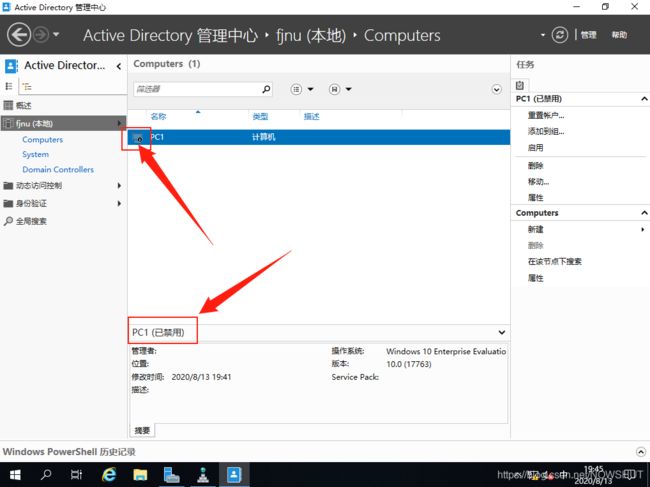Click the back navigation arrow
The height and width of the screenshot is (487, 650).
[x=19, y=35]
